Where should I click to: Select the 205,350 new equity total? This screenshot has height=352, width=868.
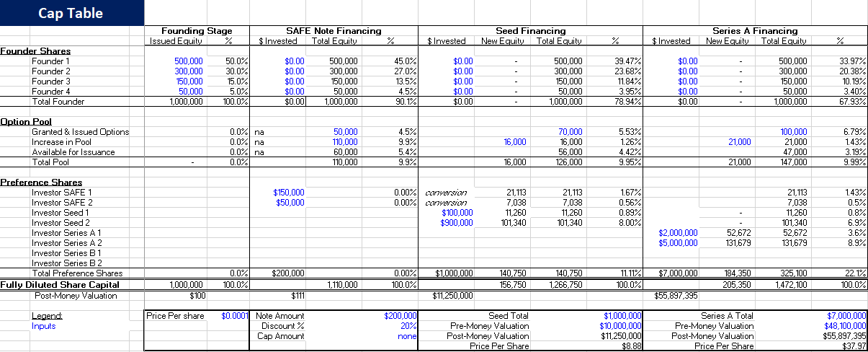pyautogui.click(x=738, y=285)
